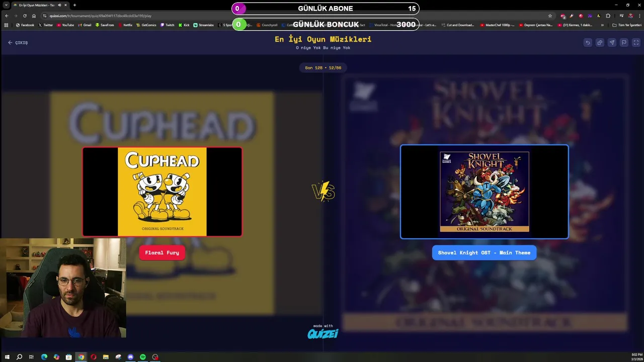
Task: Vote for Floral Fury
Action: (x=162, y=253)
